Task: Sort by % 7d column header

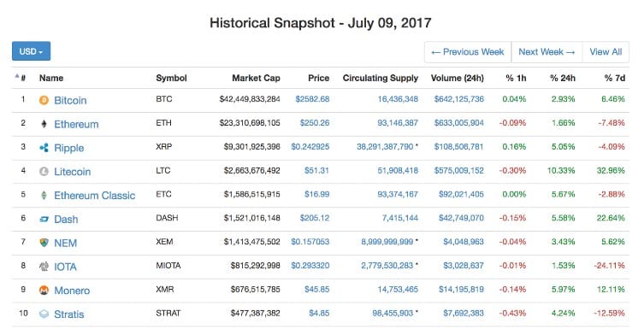Action: 614,78
